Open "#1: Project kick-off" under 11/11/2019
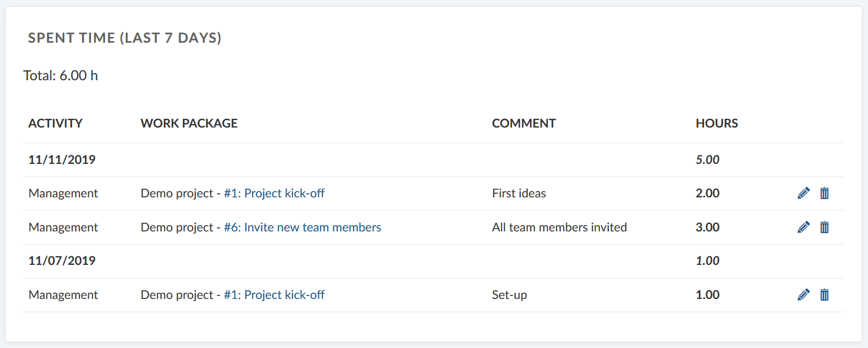 click(274, 194)
